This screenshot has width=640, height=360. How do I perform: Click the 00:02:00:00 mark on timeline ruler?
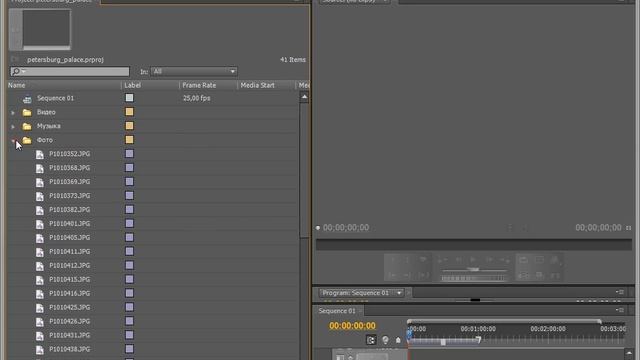point(548,329)
